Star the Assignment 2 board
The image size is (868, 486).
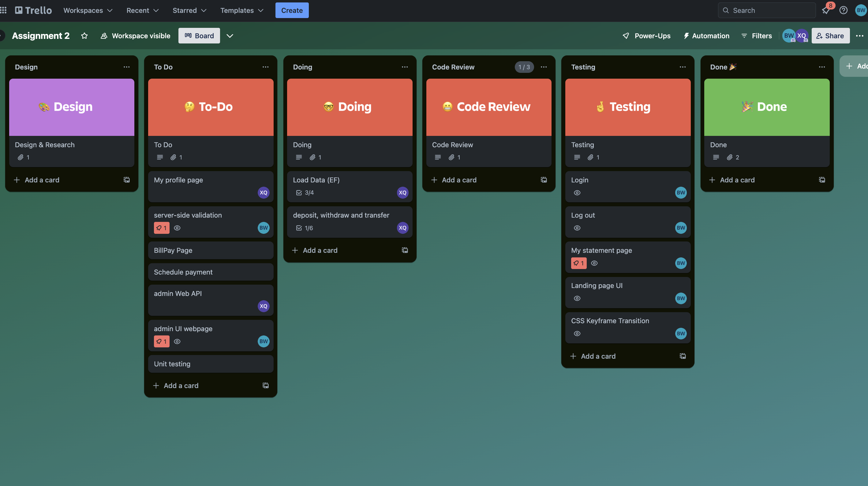point(84,36)
